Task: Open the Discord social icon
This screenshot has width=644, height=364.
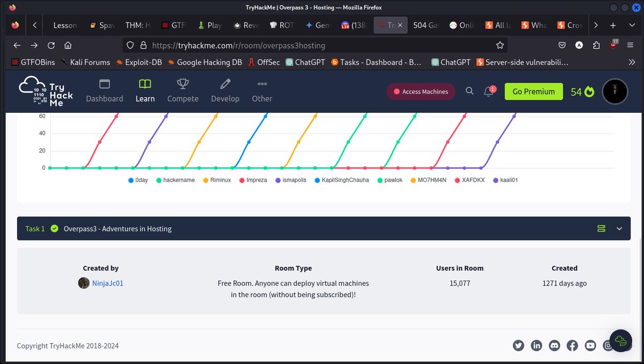Action: click(554, 346)
